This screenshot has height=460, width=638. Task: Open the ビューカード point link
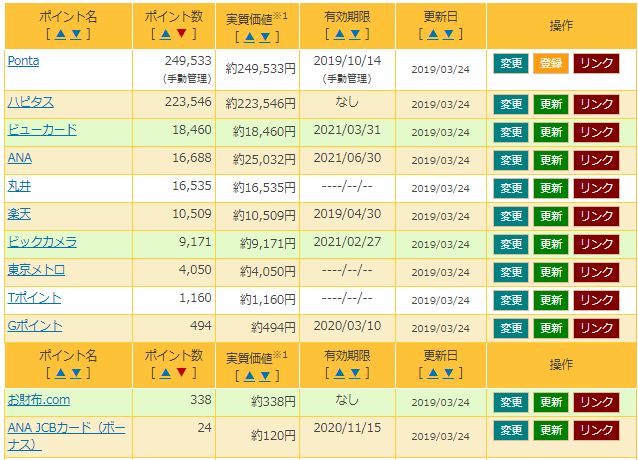pyautogui.click(x=42, y=130)
